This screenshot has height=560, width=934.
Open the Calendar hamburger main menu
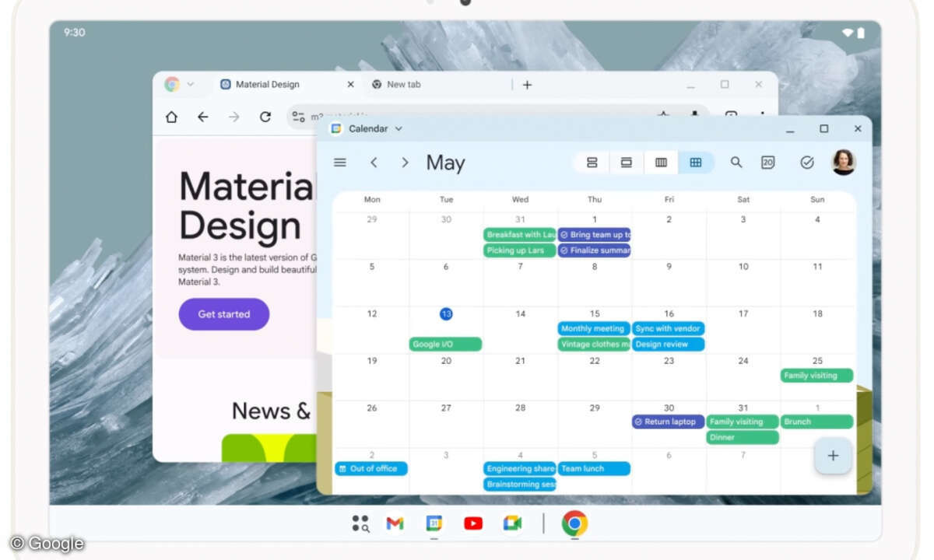coord(339,163)
